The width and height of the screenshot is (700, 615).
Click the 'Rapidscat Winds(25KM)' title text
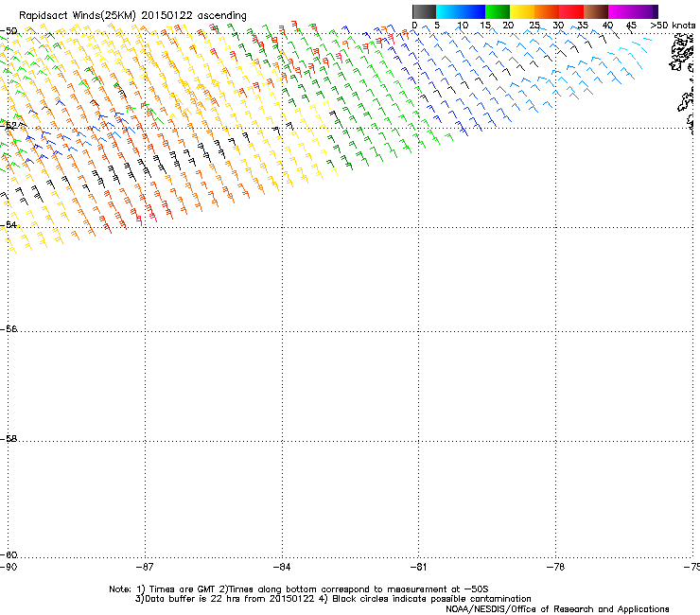pos(78,16)
